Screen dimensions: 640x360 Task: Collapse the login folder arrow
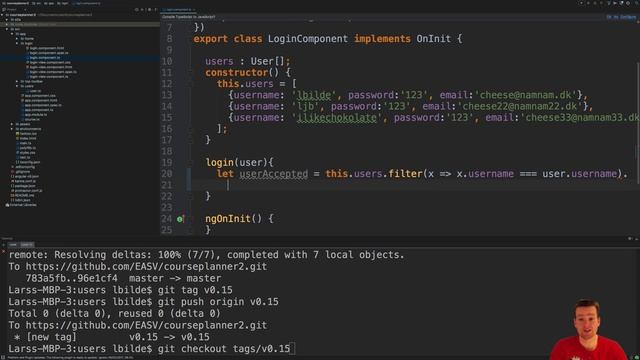coord(17,43)
